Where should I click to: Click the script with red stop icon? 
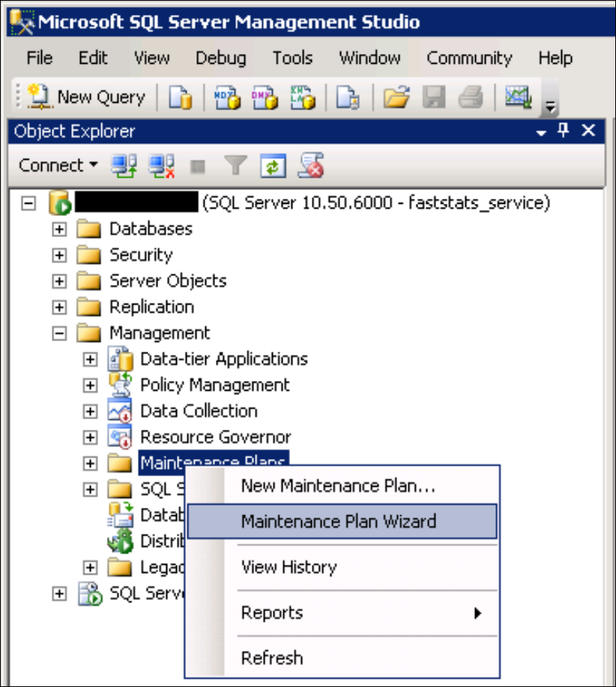tap(311, 166)
